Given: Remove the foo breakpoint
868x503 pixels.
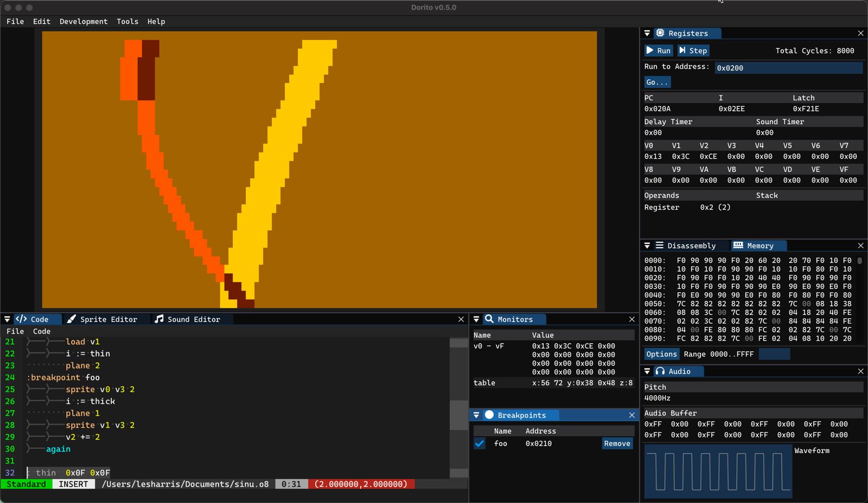Looking at the screenshot, I should pyautogui.click(x=617, y=443).
